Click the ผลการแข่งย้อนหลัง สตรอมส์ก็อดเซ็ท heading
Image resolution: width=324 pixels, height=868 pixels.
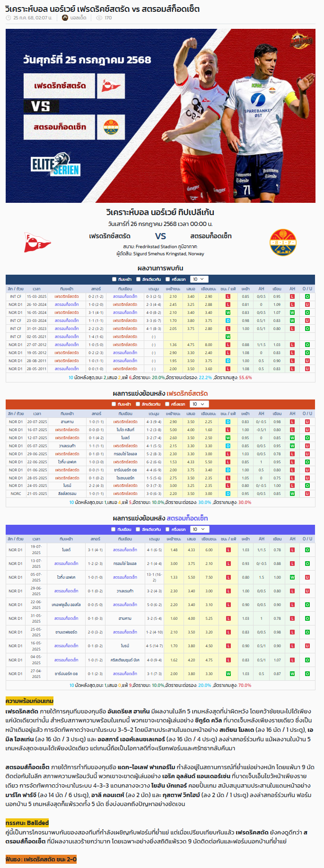(160, 518)
